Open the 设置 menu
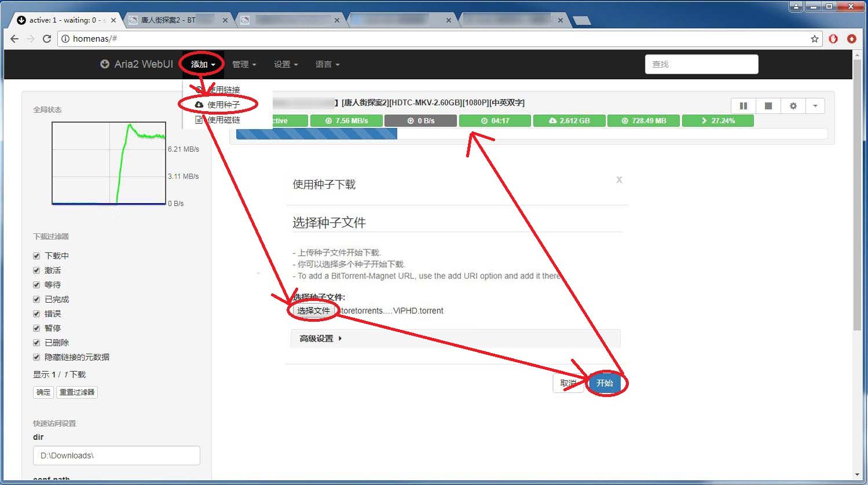 (285, 64)
